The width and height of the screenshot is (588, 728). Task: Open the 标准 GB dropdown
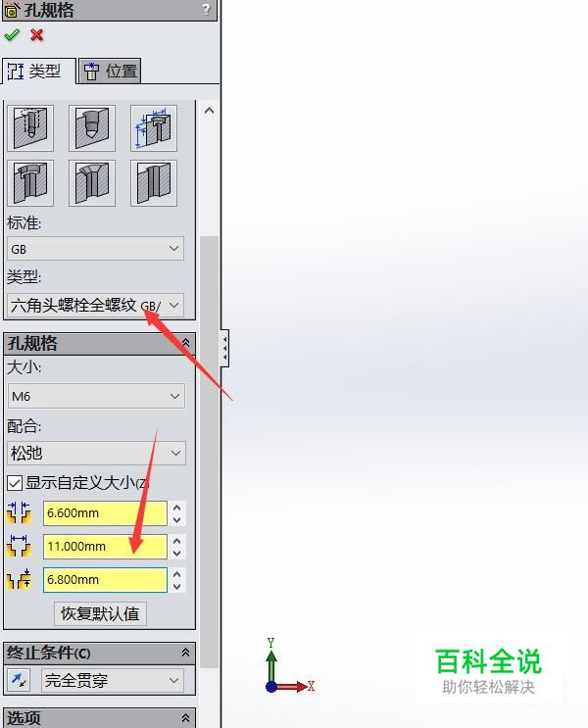(x=96, y=249)
